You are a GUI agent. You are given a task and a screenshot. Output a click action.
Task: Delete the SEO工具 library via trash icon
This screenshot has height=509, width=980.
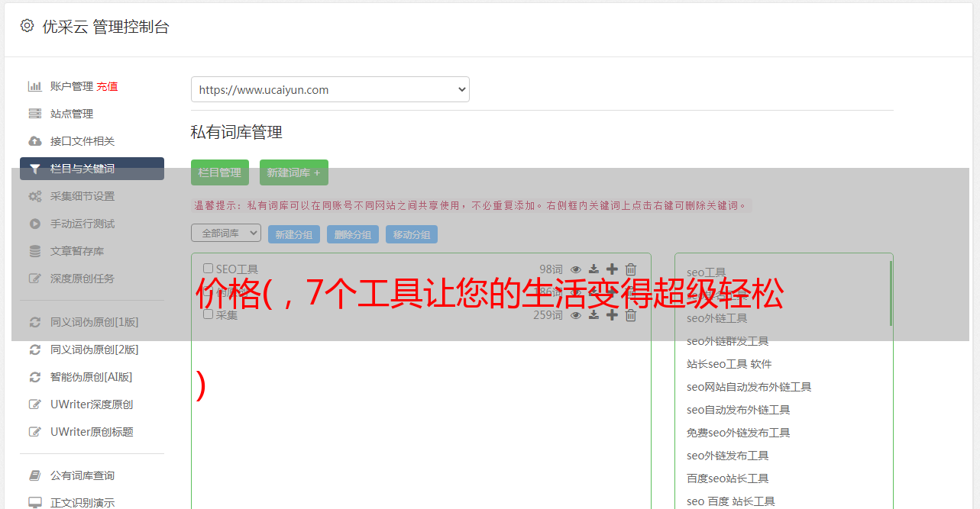pos(631,269)
